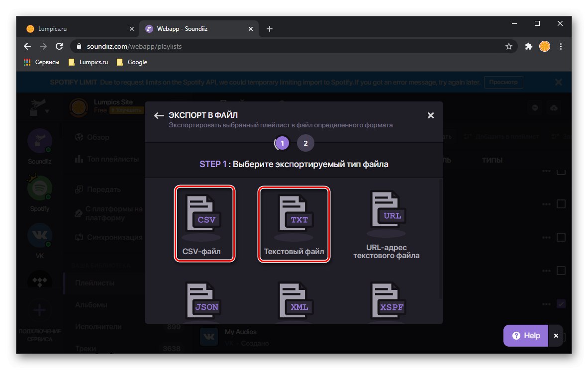The width and height of the screenshot is (588, 370).
Task: Open the Google bookmark folder
Action: (x=132, y=62)
